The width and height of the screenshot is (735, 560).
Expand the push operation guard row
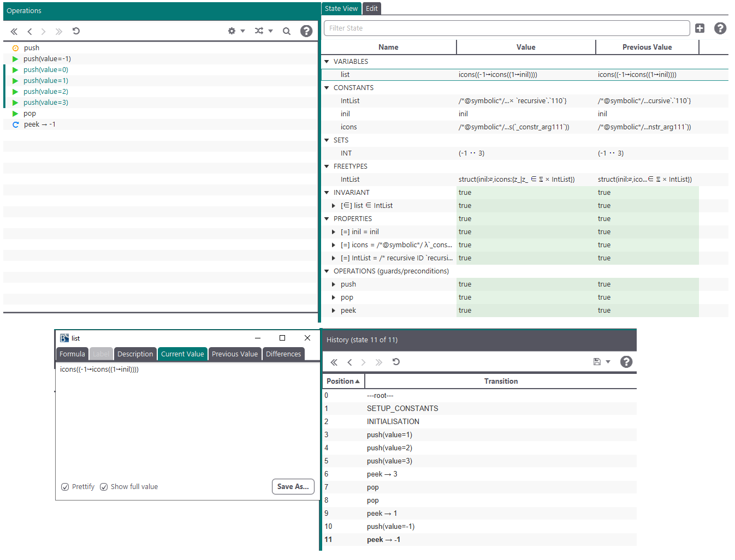pos(334,284)
